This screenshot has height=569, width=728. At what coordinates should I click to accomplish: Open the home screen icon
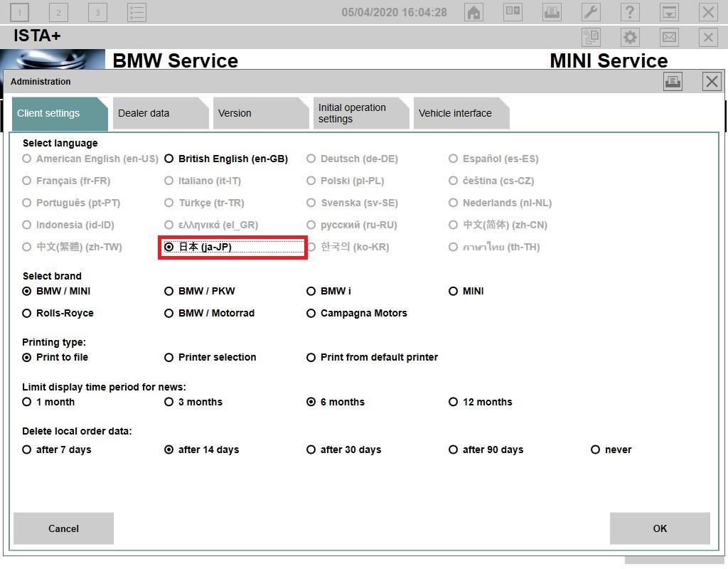tap(473, 12)
